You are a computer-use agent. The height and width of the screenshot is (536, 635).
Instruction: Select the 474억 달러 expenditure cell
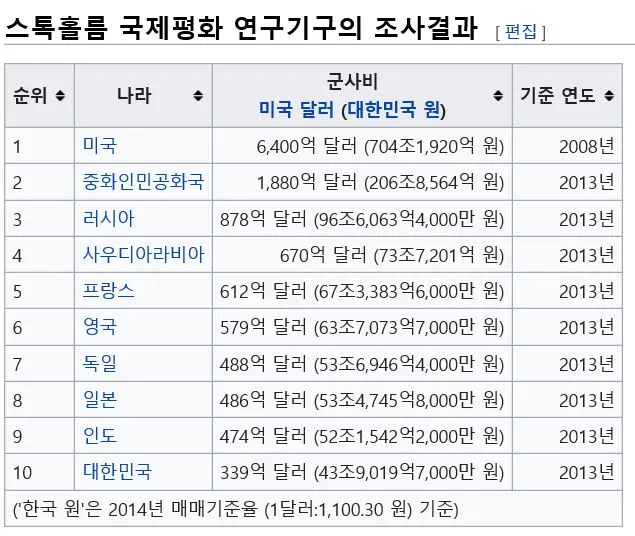[x=362, y=436]
